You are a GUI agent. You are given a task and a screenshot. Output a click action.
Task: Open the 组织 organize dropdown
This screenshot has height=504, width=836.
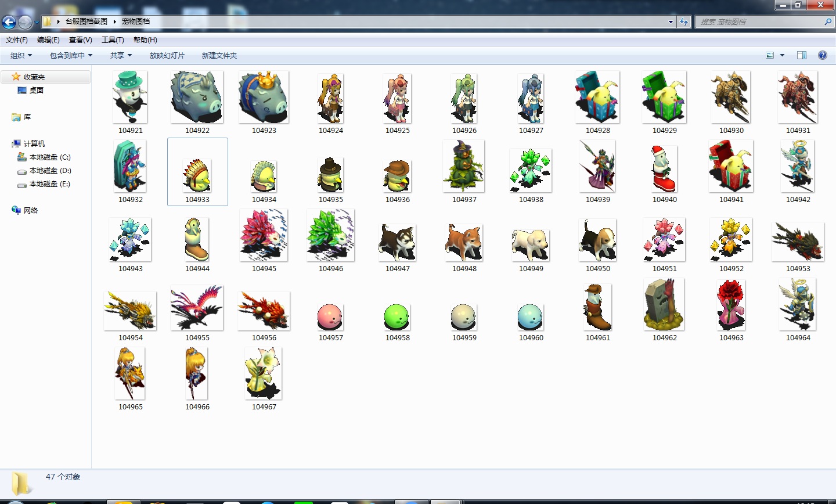(21, 55)
